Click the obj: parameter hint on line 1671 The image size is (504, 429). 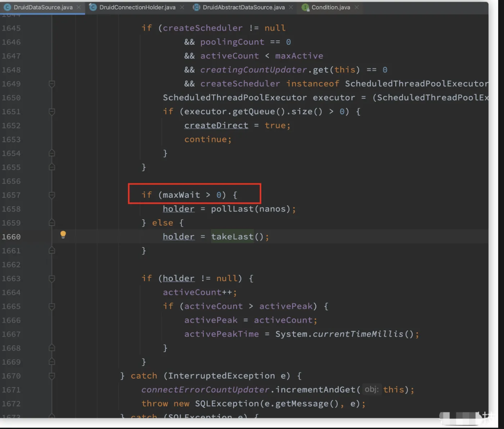click(372, 389)
